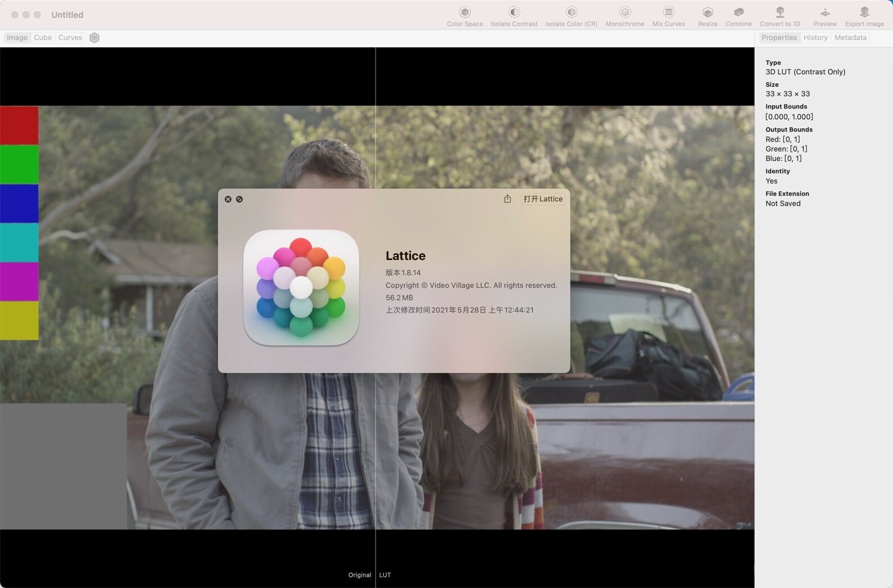Click the 版本 1.8.14 version text
893x588 pixels.
tap(403, 272)
